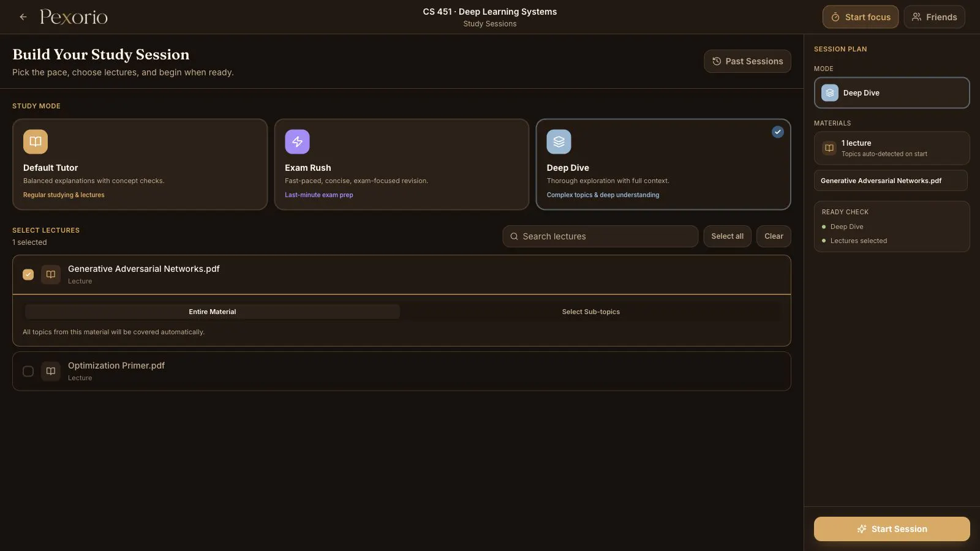Click the Deep Dive mode box in Session Plan
Image resolution: width=980 pixels, height=551 pixels.
tap(892, 93)
